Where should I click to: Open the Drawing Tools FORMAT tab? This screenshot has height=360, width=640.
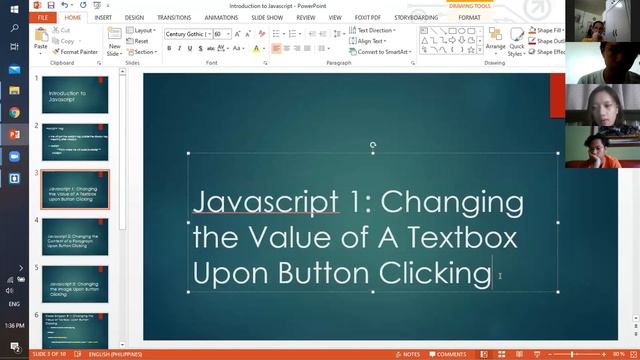tap(469, 18)
